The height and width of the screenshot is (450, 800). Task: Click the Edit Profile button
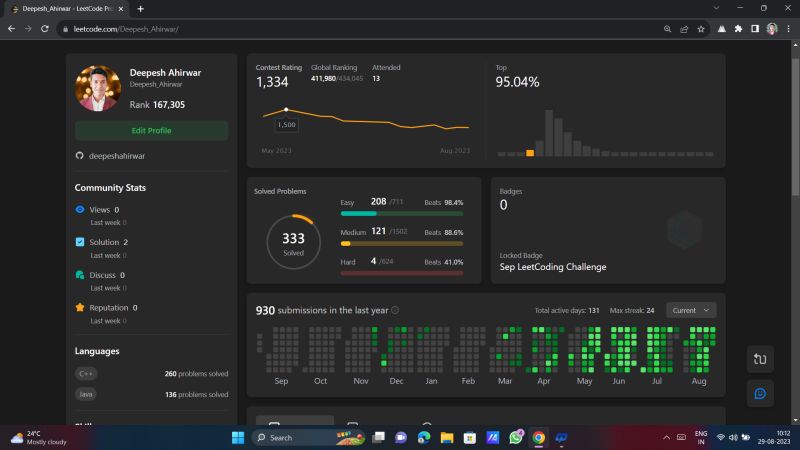151,131
